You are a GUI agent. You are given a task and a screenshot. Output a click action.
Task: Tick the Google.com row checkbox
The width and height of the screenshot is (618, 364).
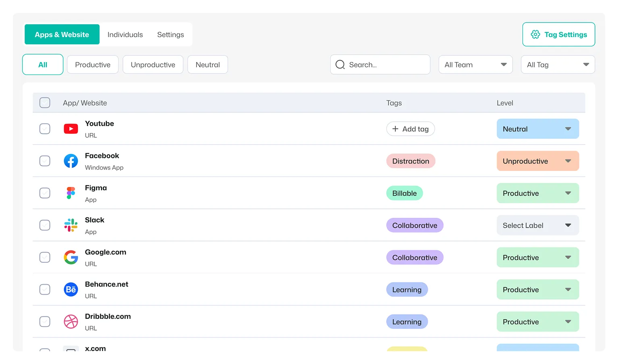tap(45, 257)
